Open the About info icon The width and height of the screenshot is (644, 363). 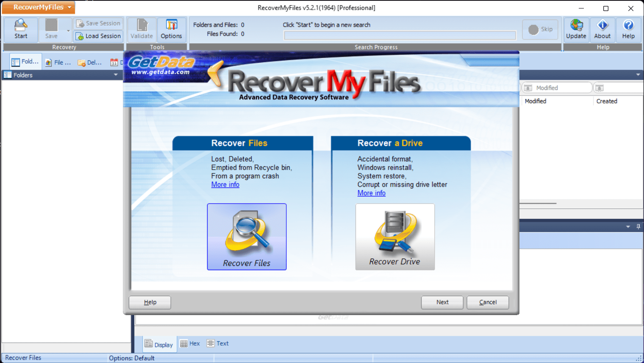[602, 29]
